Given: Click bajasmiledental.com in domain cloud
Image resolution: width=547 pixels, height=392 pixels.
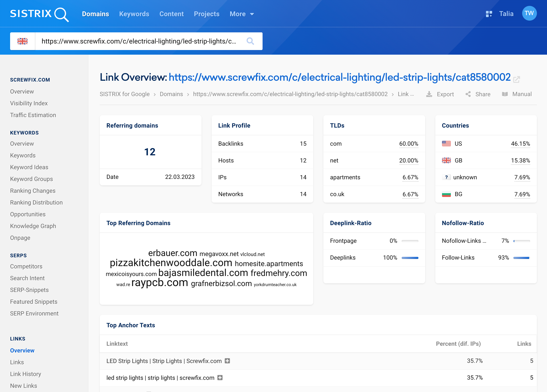Looking at the screenshot, I should pyautogui.click(x=203, y=273).
